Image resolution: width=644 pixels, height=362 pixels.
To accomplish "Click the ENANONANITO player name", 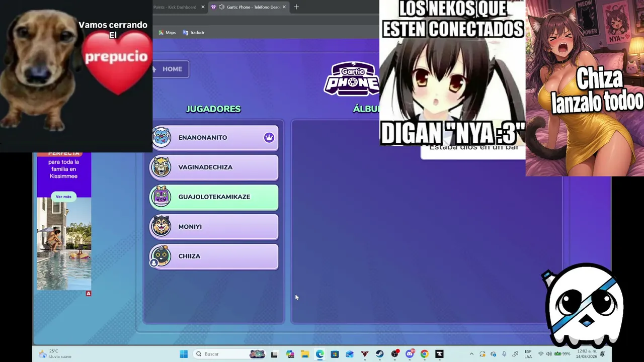I will 202,138.
